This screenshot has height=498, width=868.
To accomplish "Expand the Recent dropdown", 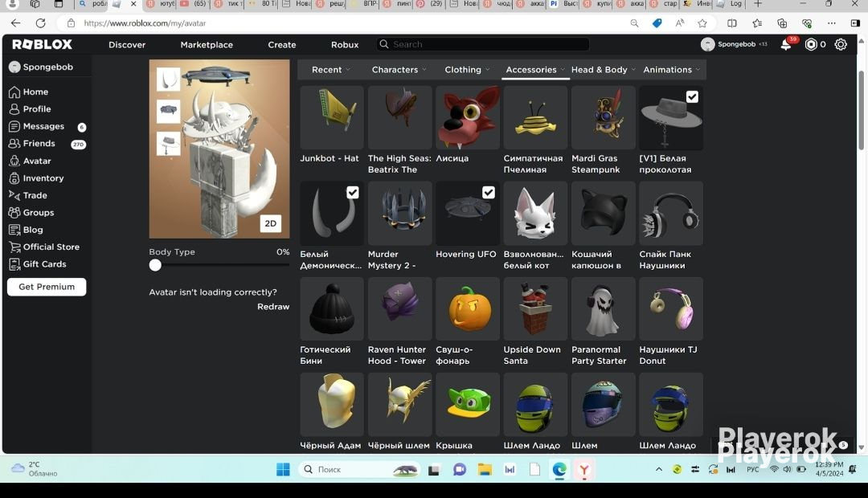I will (x=330, y=70).
